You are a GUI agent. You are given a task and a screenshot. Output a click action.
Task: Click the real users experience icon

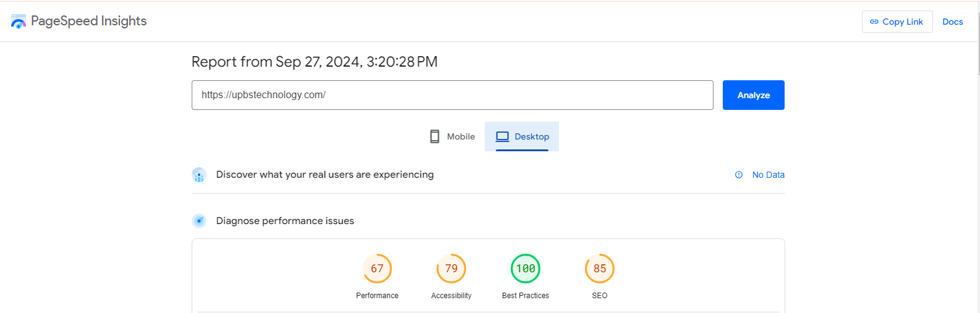click(x=199, y=175)
